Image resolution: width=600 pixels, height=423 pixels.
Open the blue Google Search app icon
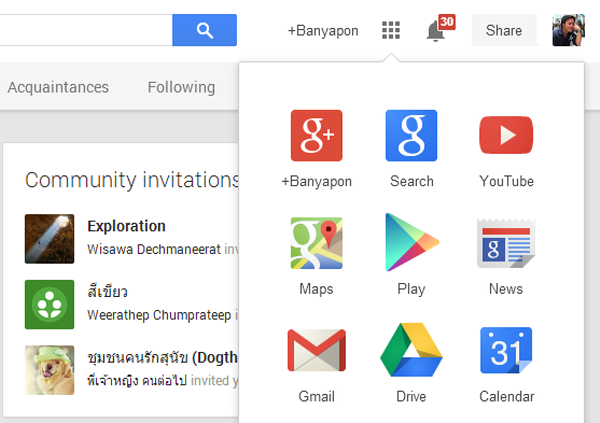pyautogui.click(x=411, y=136)
